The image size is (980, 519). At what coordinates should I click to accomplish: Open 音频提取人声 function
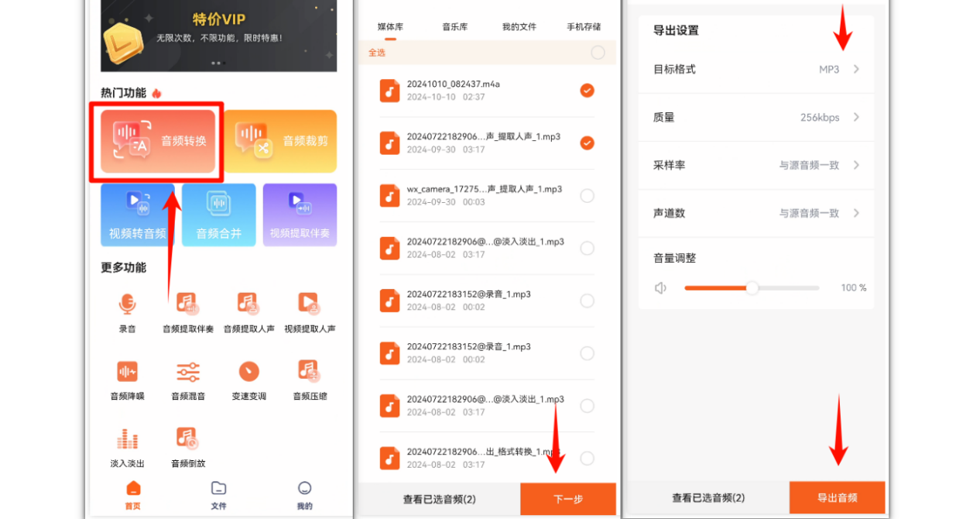[248, 313]
